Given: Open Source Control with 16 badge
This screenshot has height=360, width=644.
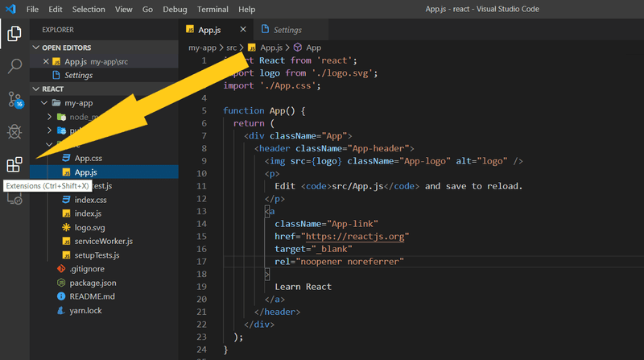Looking at the screenshot, I should pyautogui.click(x=14, y=100).
